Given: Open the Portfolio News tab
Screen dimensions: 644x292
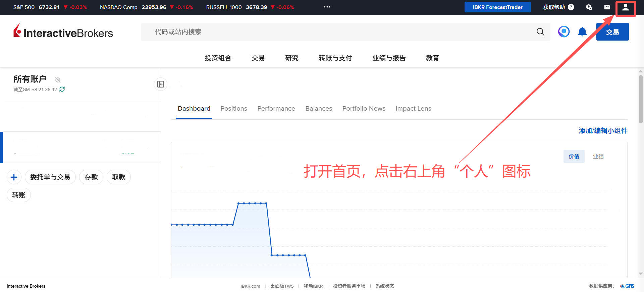Looking at the screenshot, I should pyautogui.click(x=364, y=109).
